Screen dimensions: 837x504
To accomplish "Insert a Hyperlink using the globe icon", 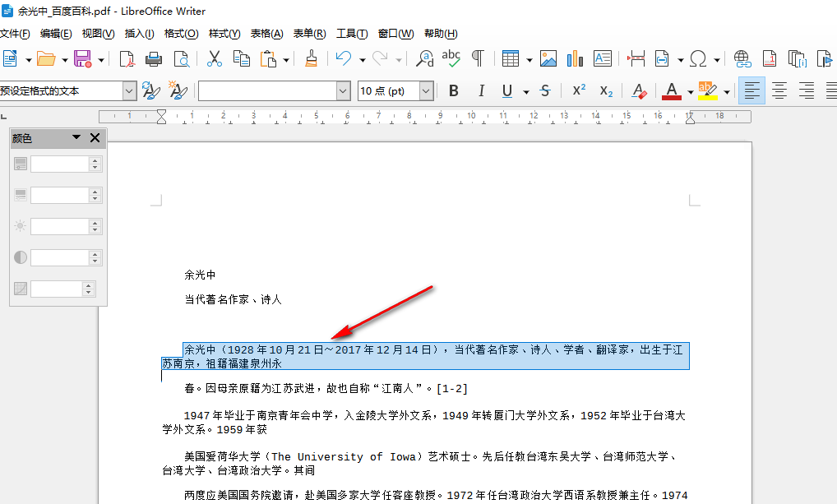I will (741, 58).
